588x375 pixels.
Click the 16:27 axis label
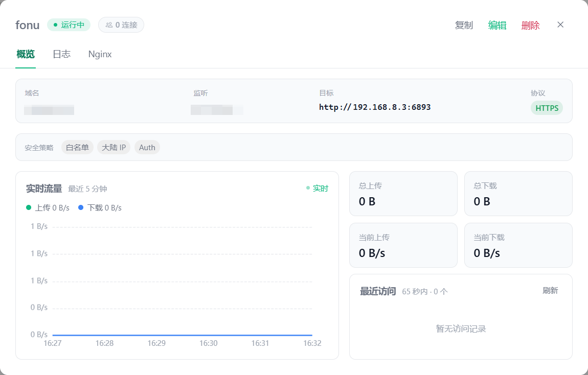click(53, 343)
